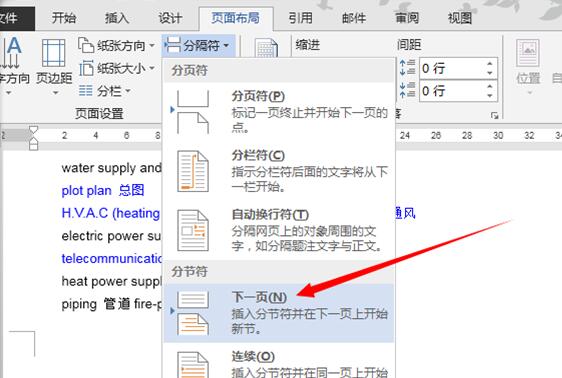Expand the 纸张大小 dropdown arrow
Image resolution: width=562 pixels, height=378 pixels.
(152, 68)
